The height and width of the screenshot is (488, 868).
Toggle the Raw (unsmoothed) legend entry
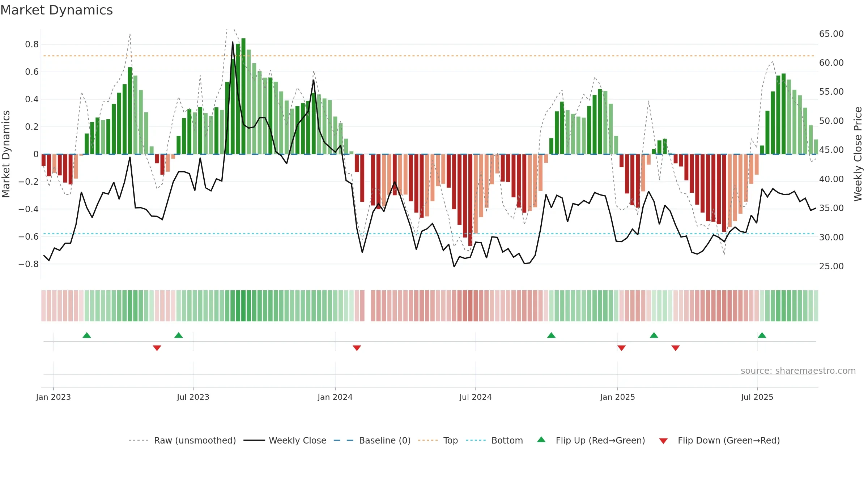182,440
